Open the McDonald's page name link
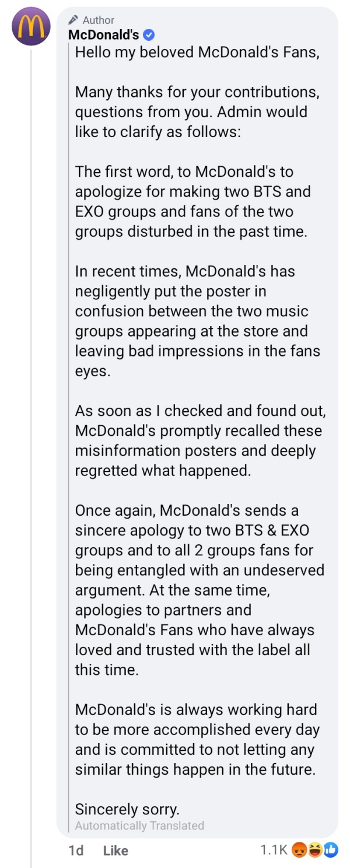350x868 pixels. coord(103,35)
